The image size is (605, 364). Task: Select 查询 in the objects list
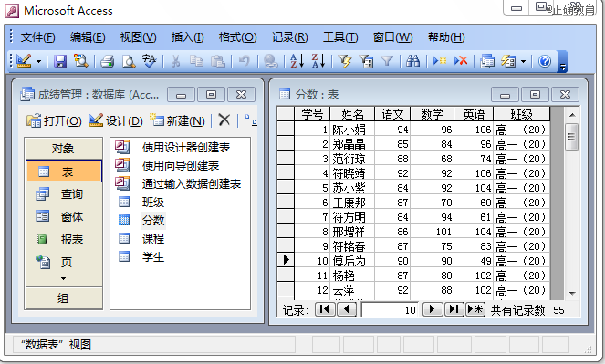click(x=64, y=194)
